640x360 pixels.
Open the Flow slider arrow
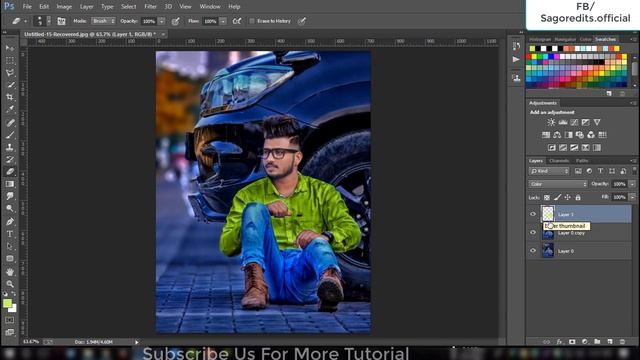click(x=223, y=21)
